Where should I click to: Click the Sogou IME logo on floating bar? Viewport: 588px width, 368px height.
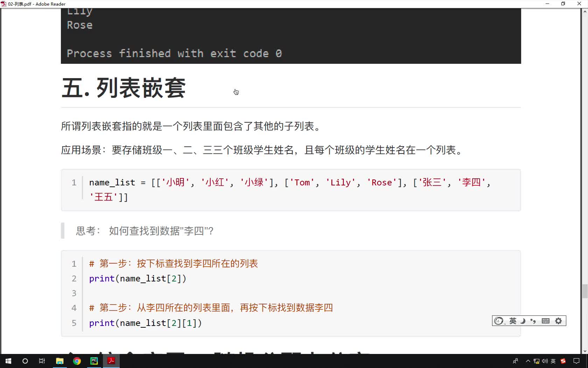[499, 321]
